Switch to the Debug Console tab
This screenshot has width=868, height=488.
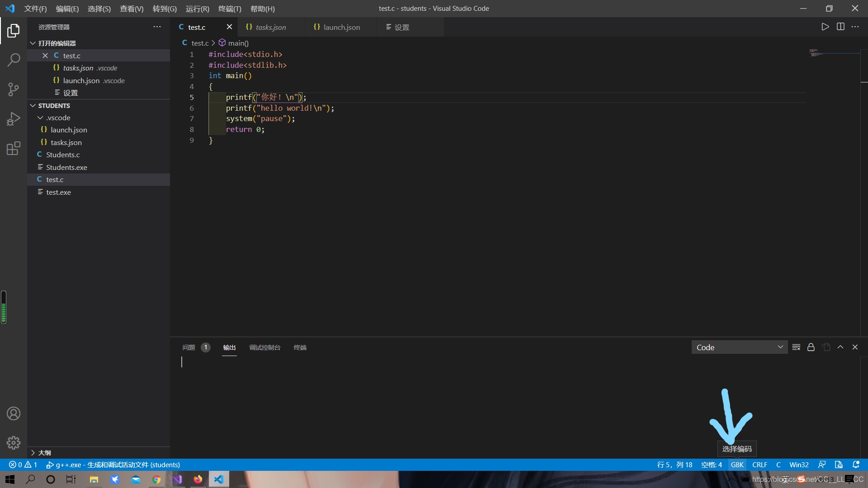(264, 347)
